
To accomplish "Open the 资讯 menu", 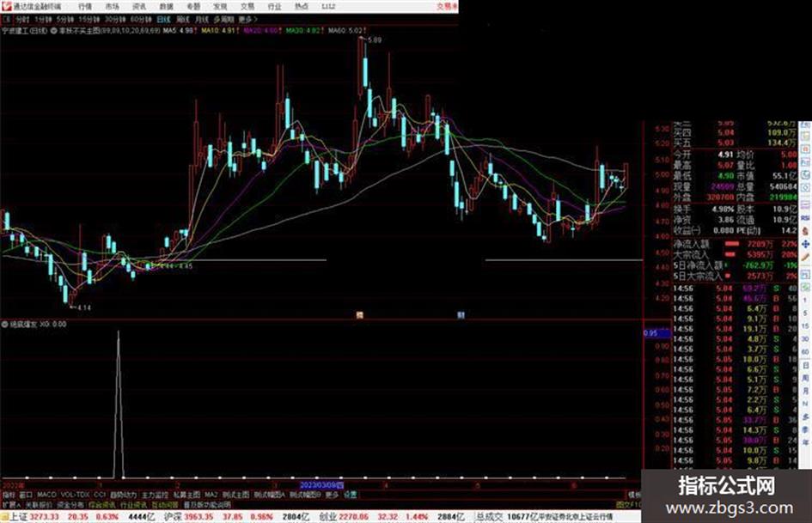I will [x=139, y=7].
